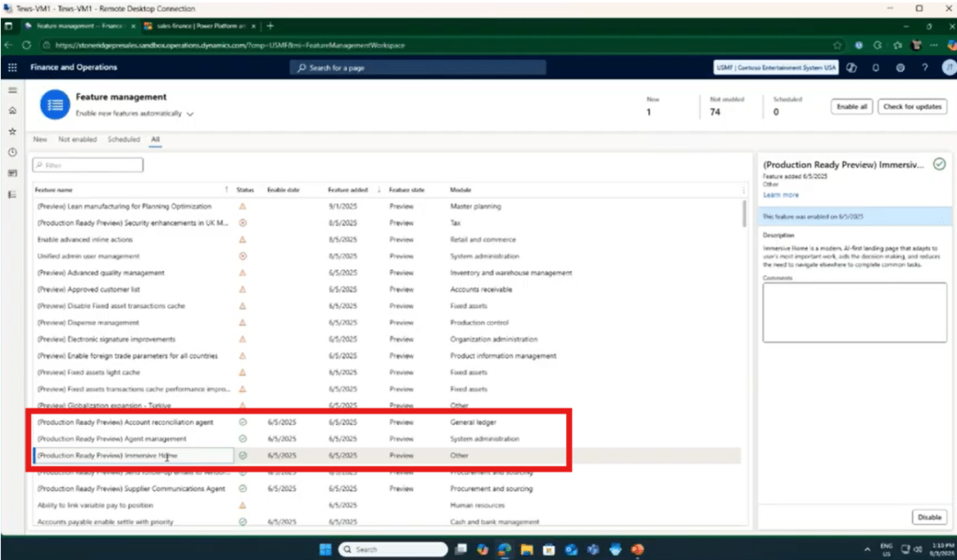Expand the left navigation hamburger menu

click(12, 88)
